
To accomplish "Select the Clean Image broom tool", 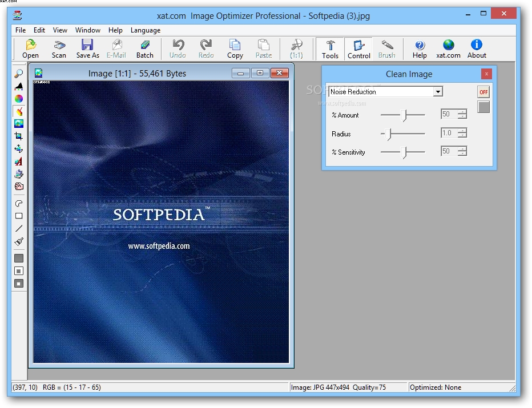I will [x=19, y=111].
